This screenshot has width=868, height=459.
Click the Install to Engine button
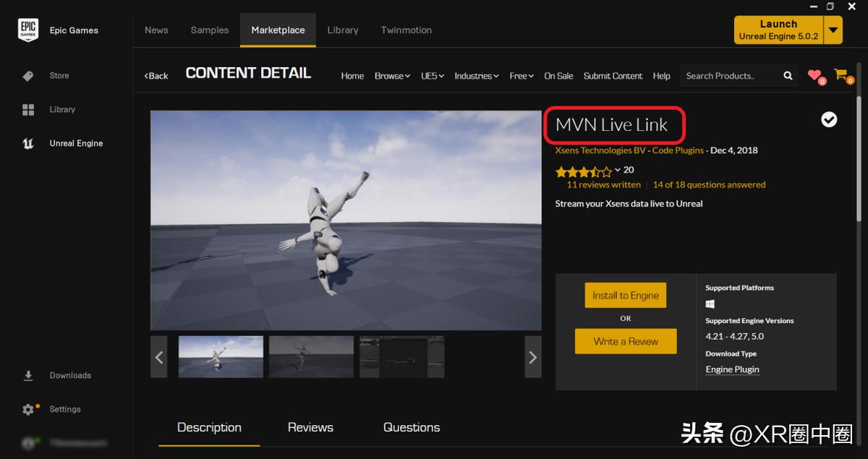pyautogui.click(x=625, y=295)
